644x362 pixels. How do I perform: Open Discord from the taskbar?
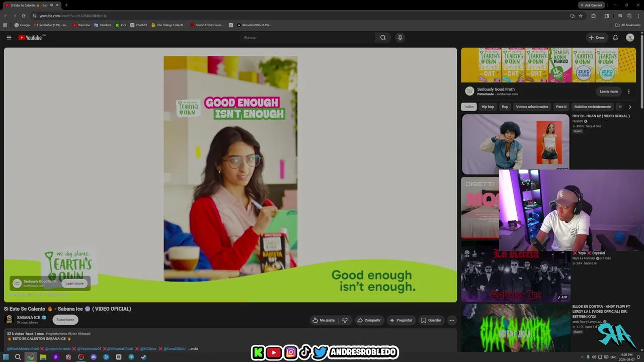(94, 357)
